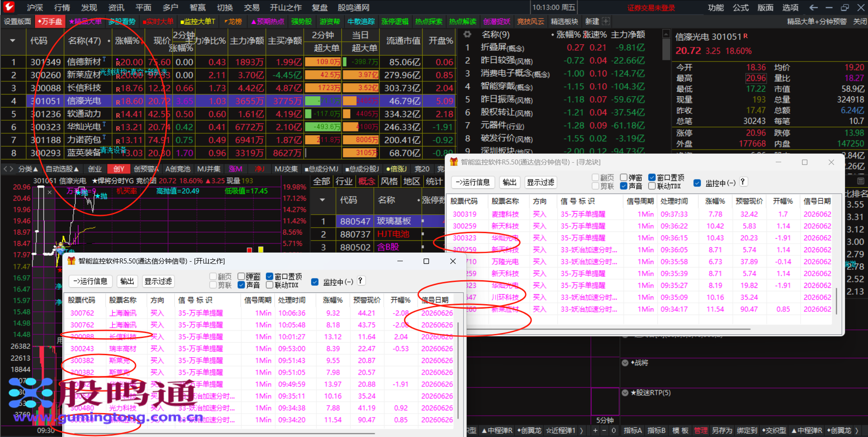Select 880547 玻璃基板 sector row
This screenshot has width=868, height=437.
coord(377,221)
